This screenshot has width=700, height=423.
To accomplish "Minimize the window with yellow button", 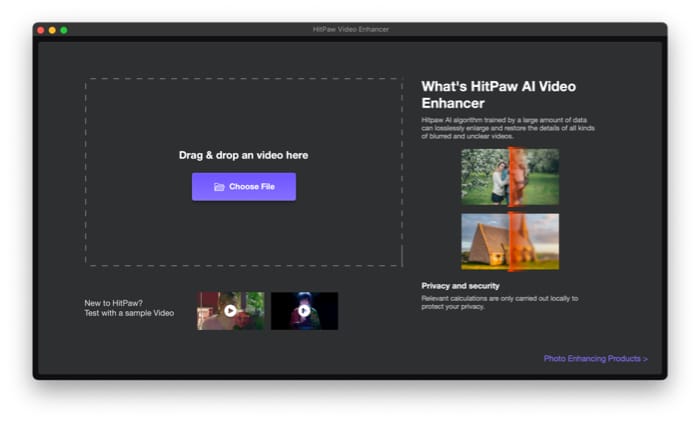I will [52, 30].
